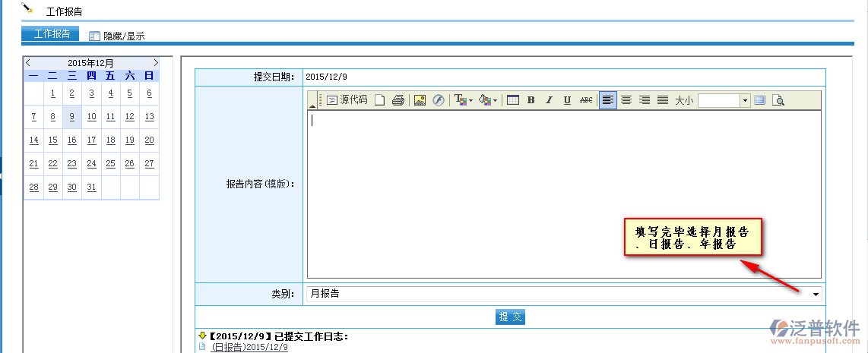Open the (日报告)2015/12/9 log link
The height and width of the screenshot is (353, 868).
(x=249, y=347)
